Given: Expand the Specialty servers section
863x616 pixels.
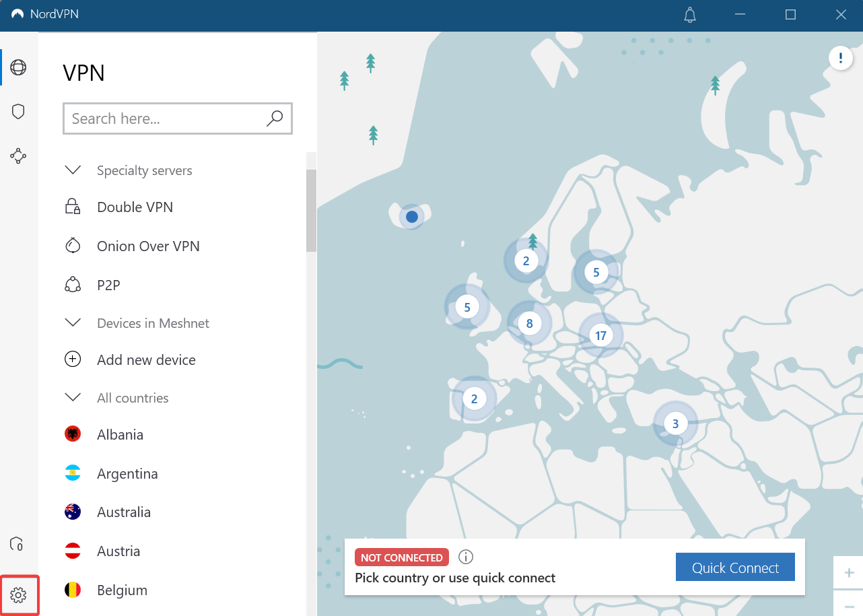Looking at the screenshot, I should (x=73, y=170).
